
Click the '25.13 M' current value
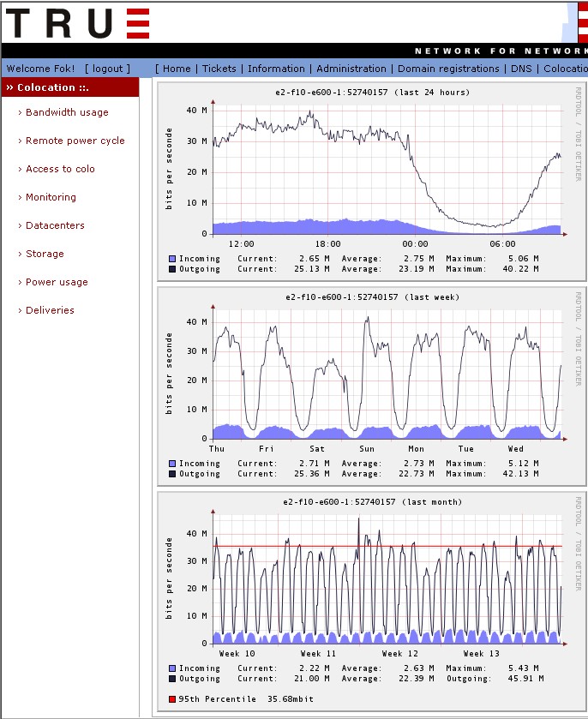click(312, 269)
